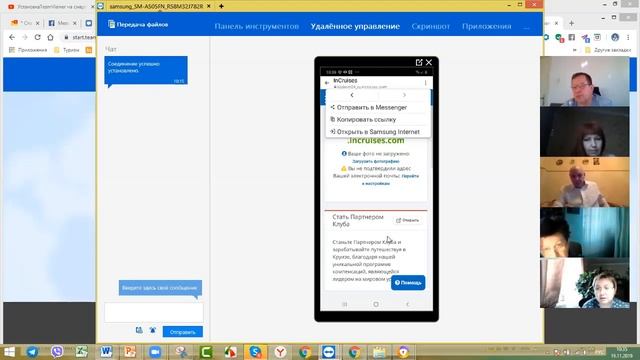The image size is (640, 360).
Task: Go back in phone InCruises browser
Action: [x=327, y=83]
